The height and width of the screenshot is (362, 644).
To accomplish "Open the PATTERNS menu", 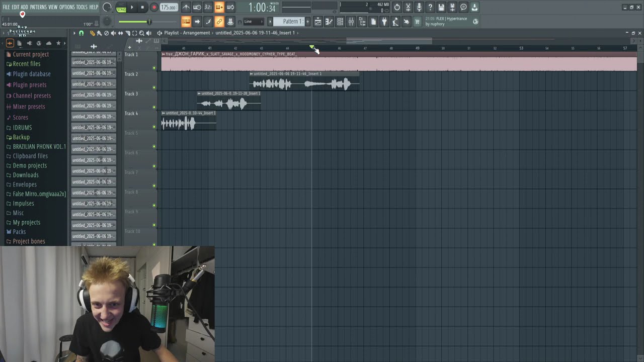I will (38, 7).
